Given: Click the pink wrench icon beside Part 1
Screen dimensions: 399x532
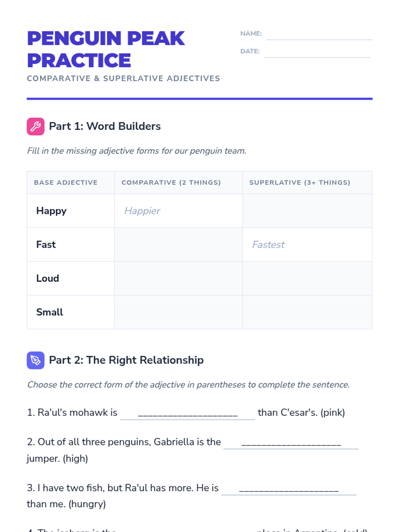Looking at the screenshot, I should 36,126.
